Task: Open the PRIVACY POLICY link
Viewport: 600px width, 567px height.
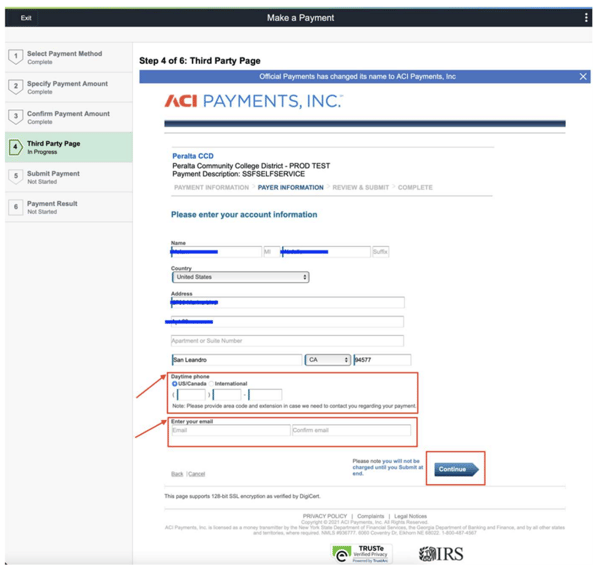Action: coord(325,516)
